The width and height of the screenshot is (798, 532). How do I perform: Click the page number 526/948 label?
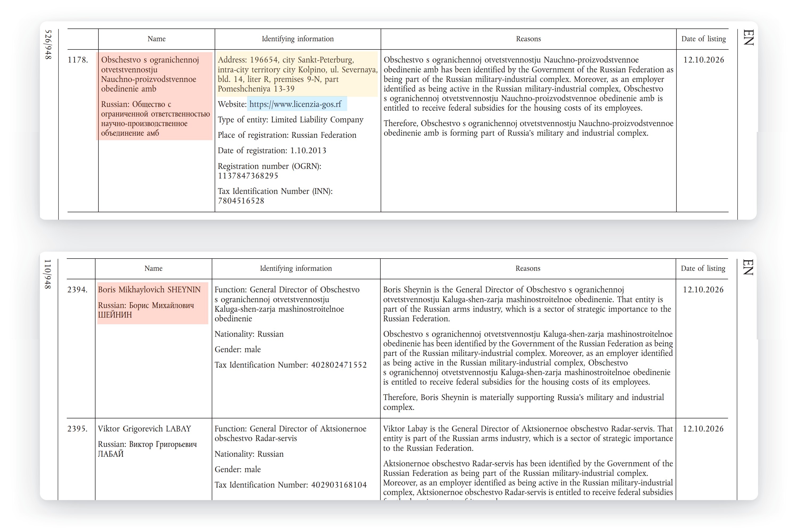[48, 44]
